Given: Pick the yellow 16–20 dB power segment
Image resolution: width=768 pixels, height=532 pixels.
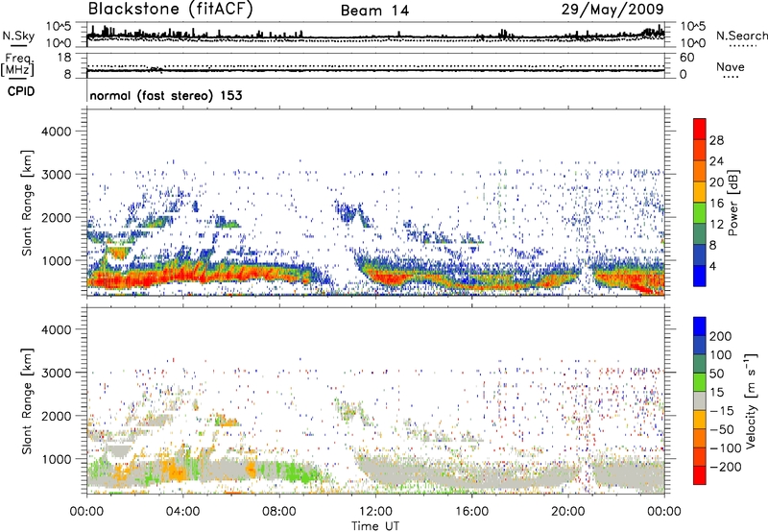Looking at the screenshot, I should tap(700, 192).
